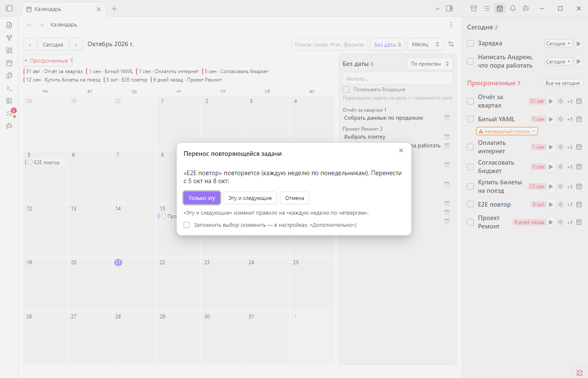Image resolution: width=588 pixels, height=378 pixels.
Task: Open calendar picker for Проект Ремонт task
Action: [x=579, y=222]
